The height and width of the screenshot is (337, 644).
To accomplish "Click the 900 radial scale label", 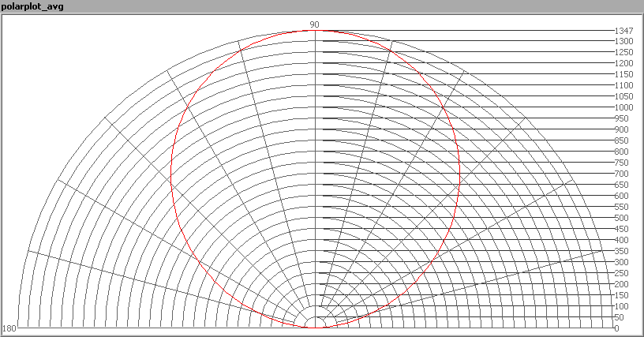I will tap(621, 129).
